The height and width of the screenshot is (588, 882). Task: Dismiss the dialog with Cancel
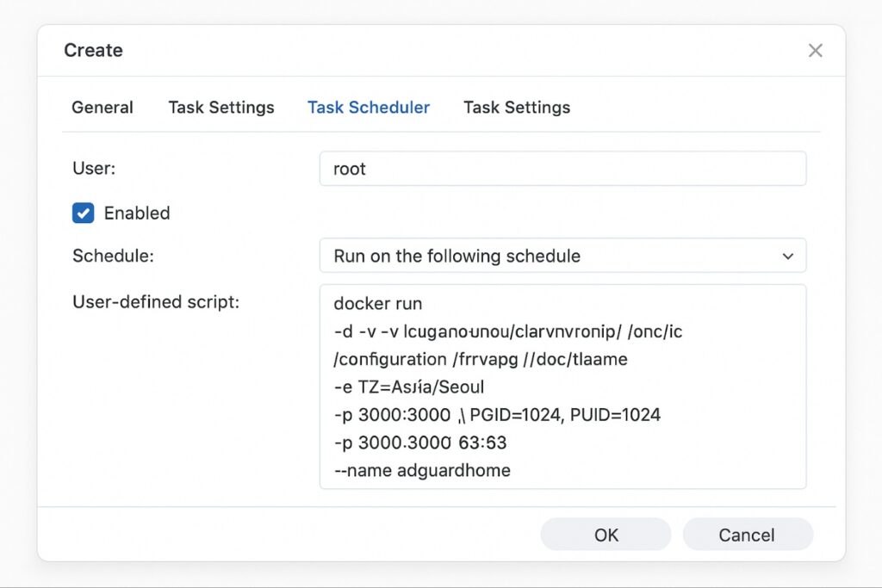[747, 534]
